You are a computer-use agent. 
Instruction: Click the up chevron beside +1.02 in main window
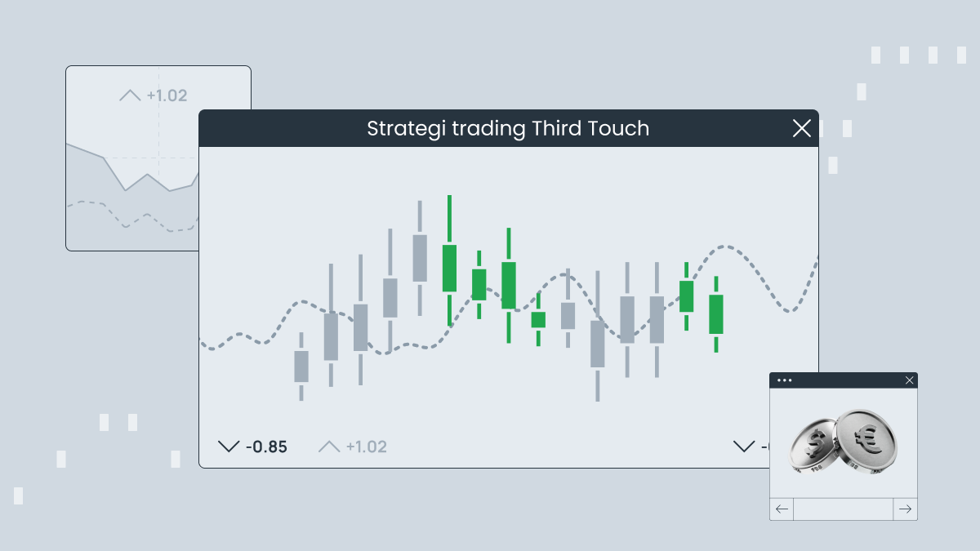pyautogui.click(x=329, y=447)
